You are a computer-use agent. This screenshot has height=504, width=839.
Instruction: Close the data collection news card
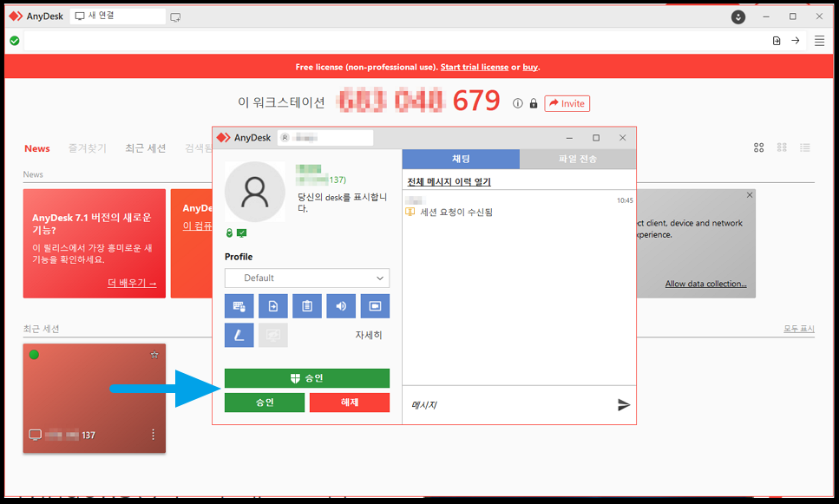(750, 195)
